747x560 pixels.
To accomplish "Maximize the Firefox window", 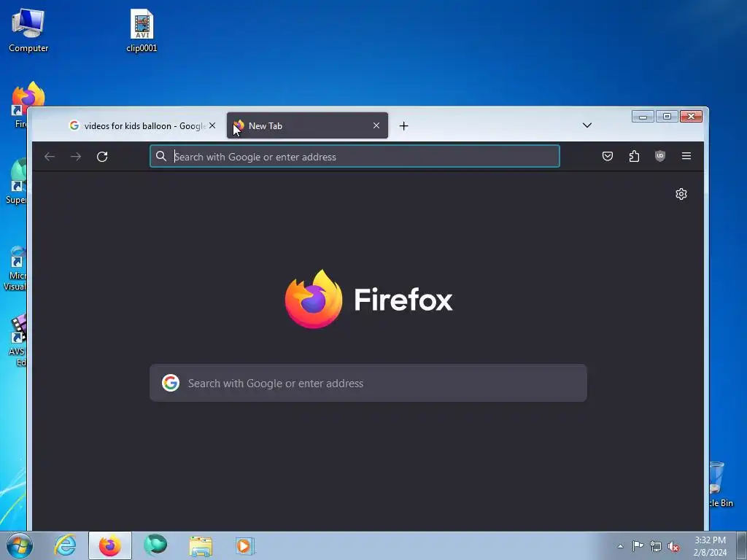I will [x=667, y=116].
